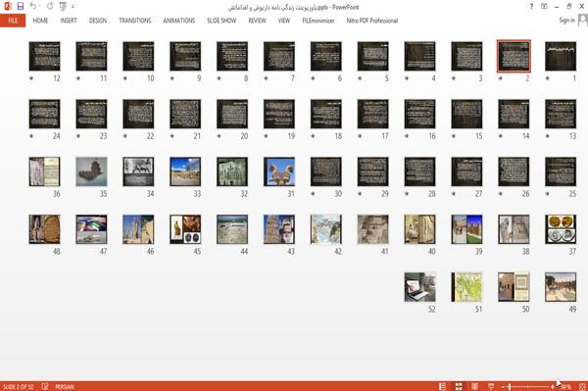Image resolution: width=588 pixels, height=391 pixels.
Task: Switch to Reading View icon
Action: pos(474,386)
